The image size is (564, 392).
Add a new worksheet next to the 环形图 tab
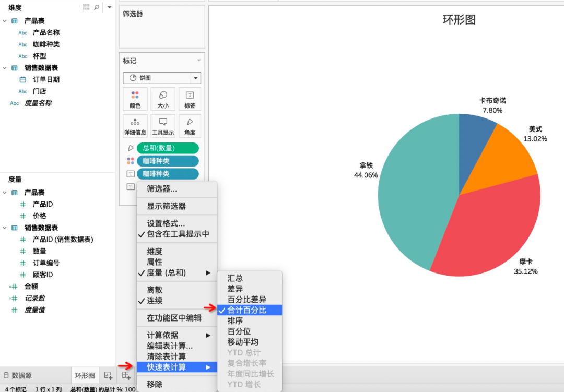108,375
